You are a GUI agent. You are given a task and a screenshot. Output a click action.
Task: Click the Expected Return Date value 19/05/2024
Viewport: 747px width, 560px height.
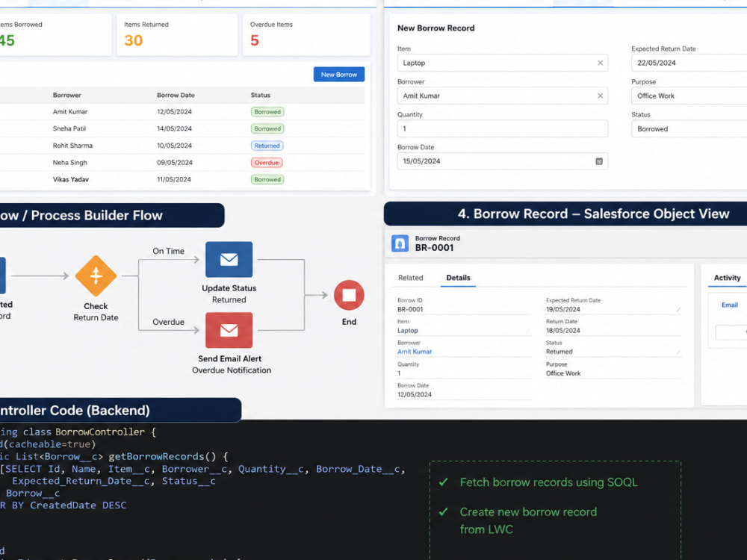pos(563,310)
